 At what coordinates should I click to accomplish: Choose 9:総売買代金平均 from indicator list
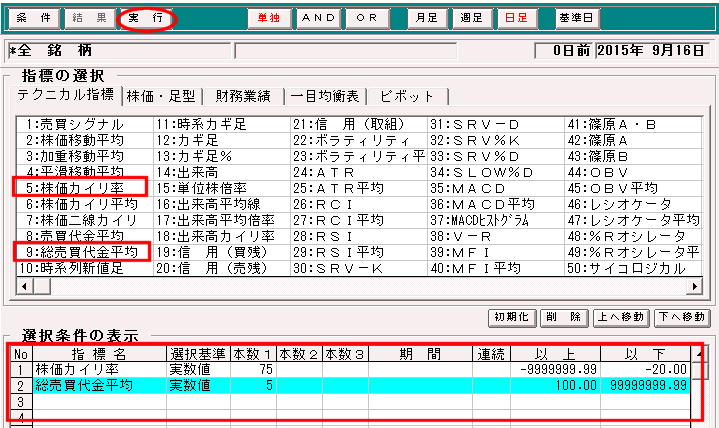(82, 251)
